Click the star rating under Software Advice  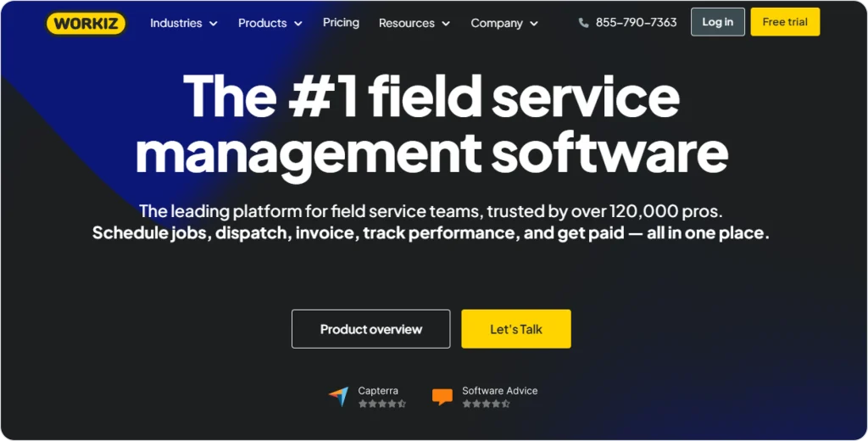pyautogui.click(x=486, y=404)
